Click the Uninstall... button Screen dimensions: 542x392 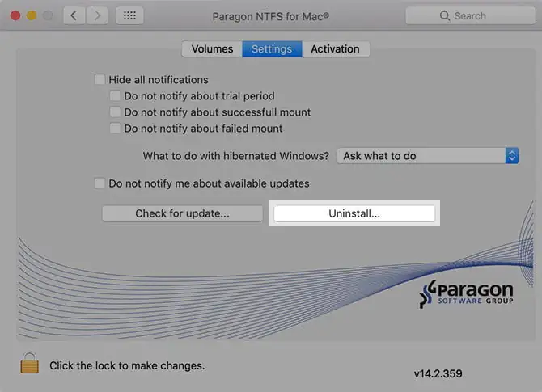pyautogui.click(x=354, y=213)
